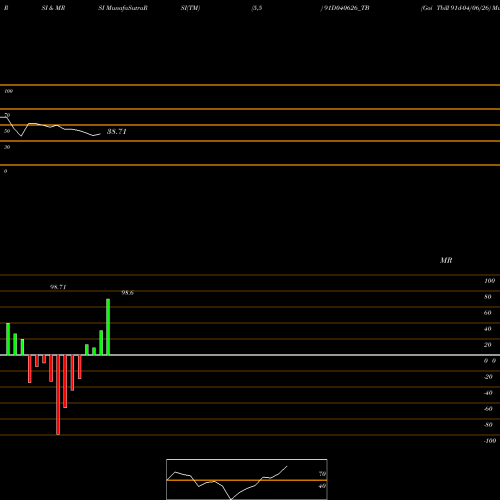Click the -80 label on MR axis

click(488, 425)
